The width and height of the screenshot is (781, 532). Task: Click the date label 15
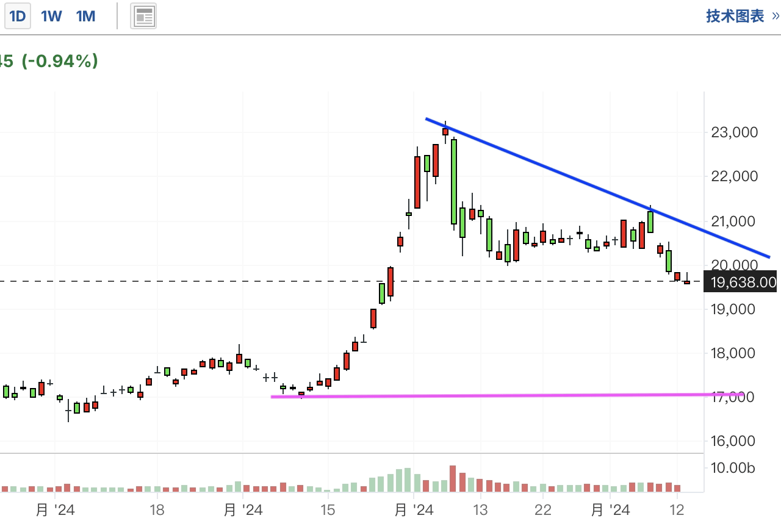[328, 509]
